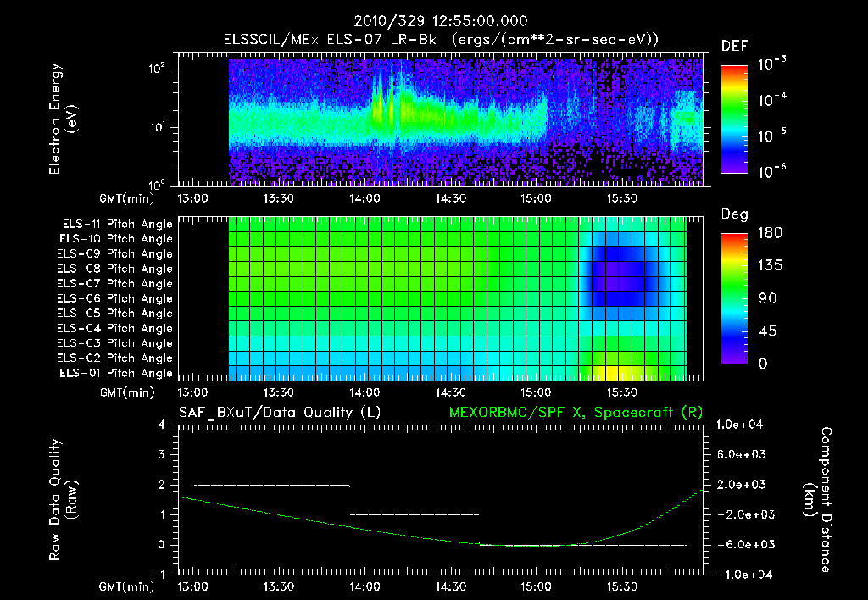Image resolution: width=868 pixels, height=600 pixels.
Task: Click the data quality line segment at level 0
Action: (583, 545)
